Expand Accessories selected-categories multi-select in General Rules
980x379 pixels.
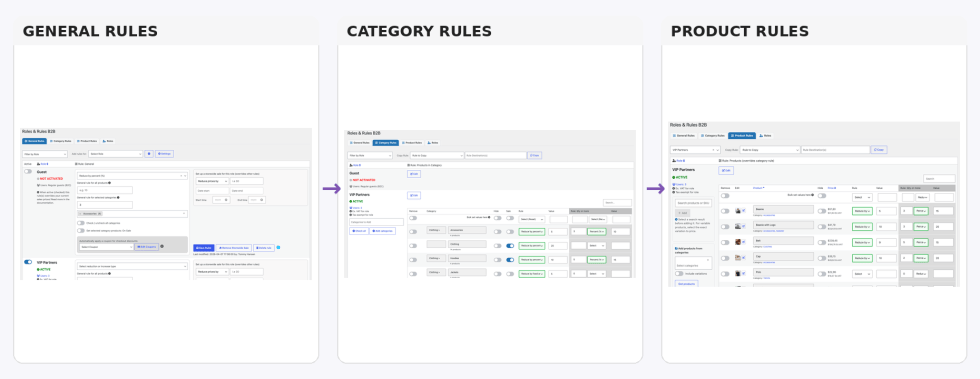coord(132,214)
